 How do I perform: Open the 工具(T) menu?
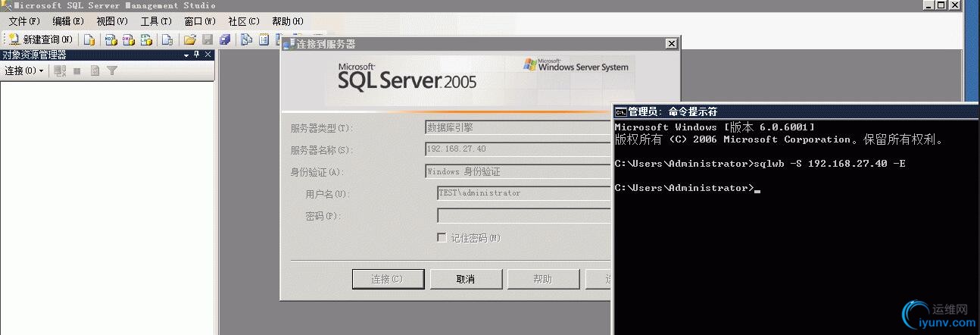click(156, 21)
